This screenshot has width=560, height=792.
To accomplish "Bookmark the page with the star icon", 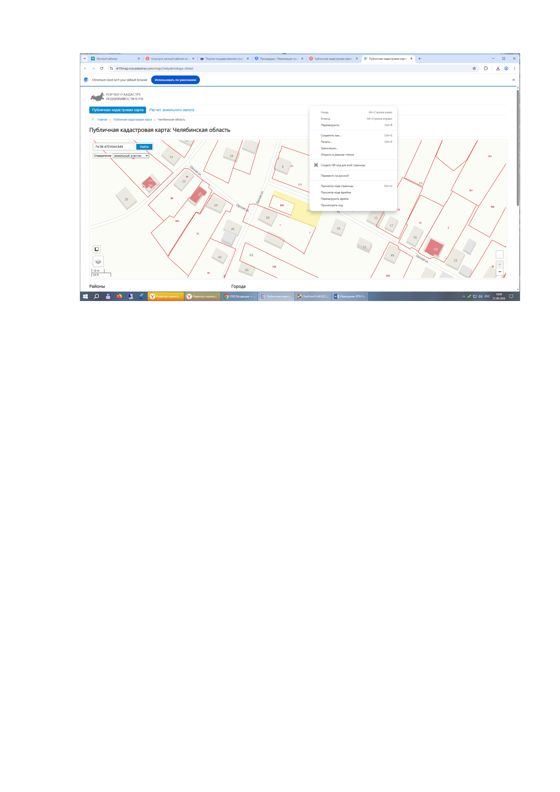I will coord(474,68).
